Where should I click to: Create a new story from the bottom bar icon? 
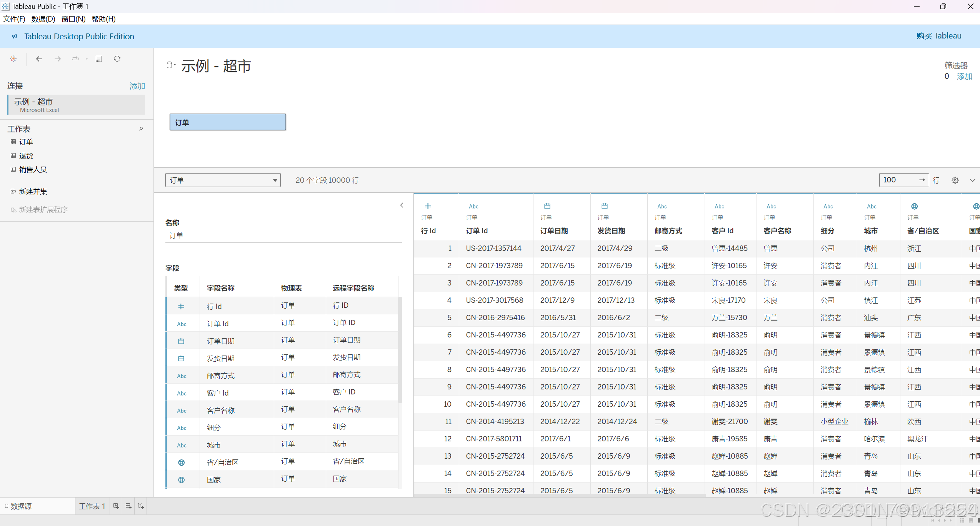[x=141, y=506]
